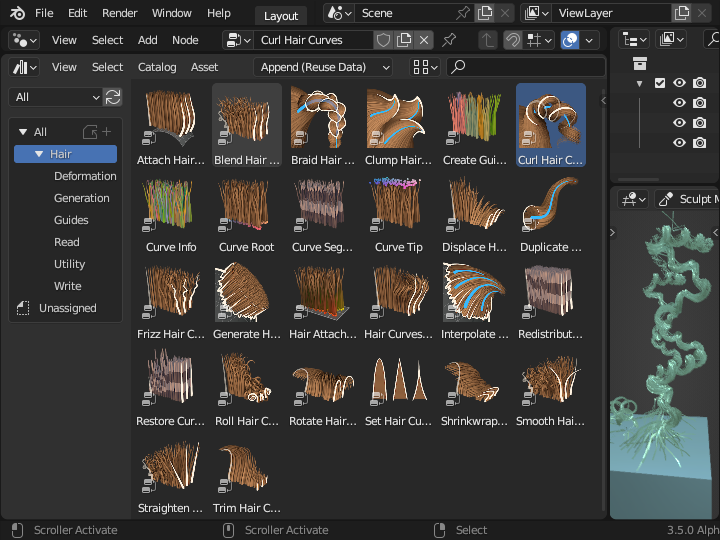Select the Utility catalog
Viewport: 720px width, 540px height.
[69, 264]
